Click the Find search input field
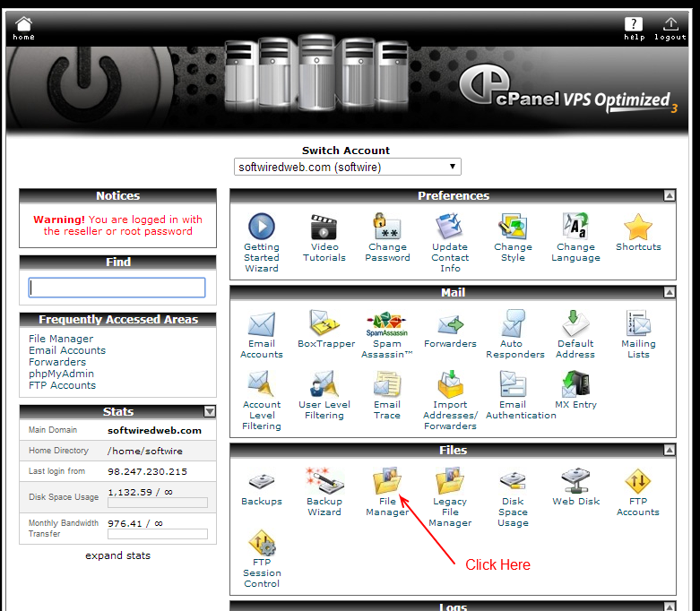 (x=117, y=288)
